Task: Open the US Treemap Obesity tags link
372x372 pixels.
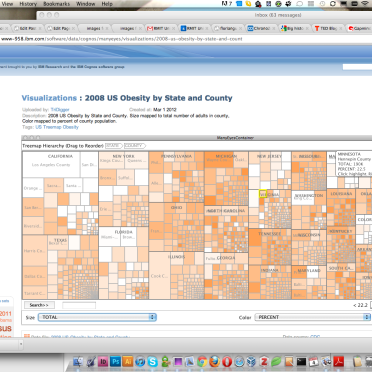Action: click(x=57, y=127)
